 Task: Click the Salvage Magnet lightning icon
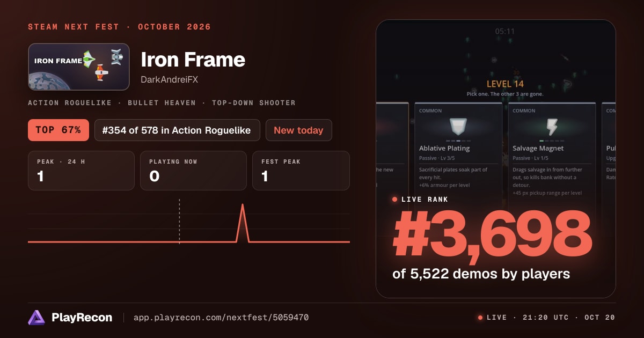552,127
